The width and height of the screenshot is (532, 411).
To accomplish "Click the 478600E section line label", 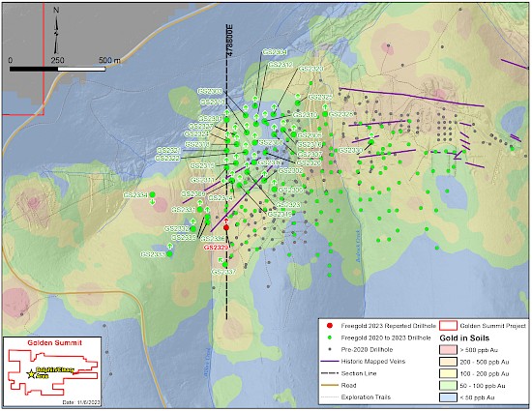I will click(x=229, y=40).
